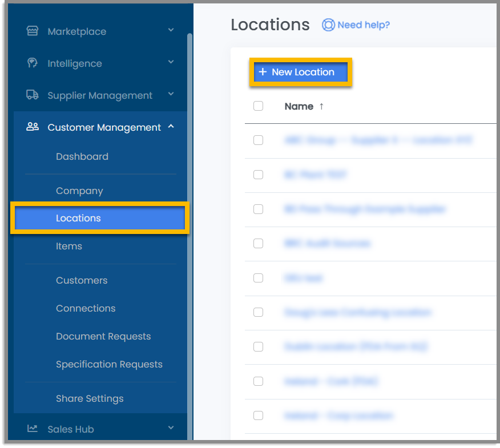Viewport: 500px width, 448px height.
Task: Select Items in the sidebar
Action: tap(69, 246)
